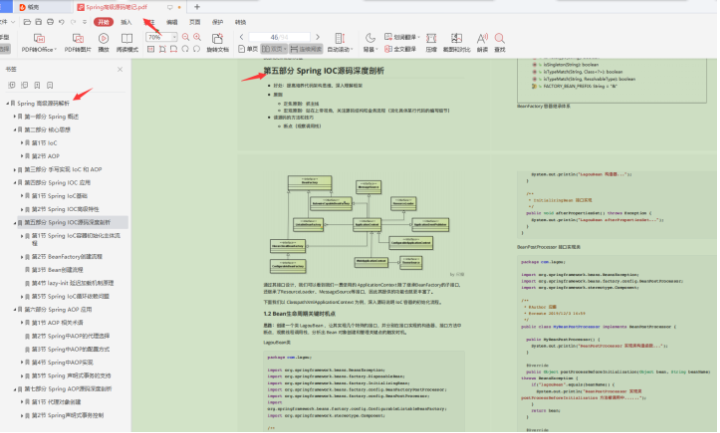Click the PDF转Office convert icon

pos(39,39)
